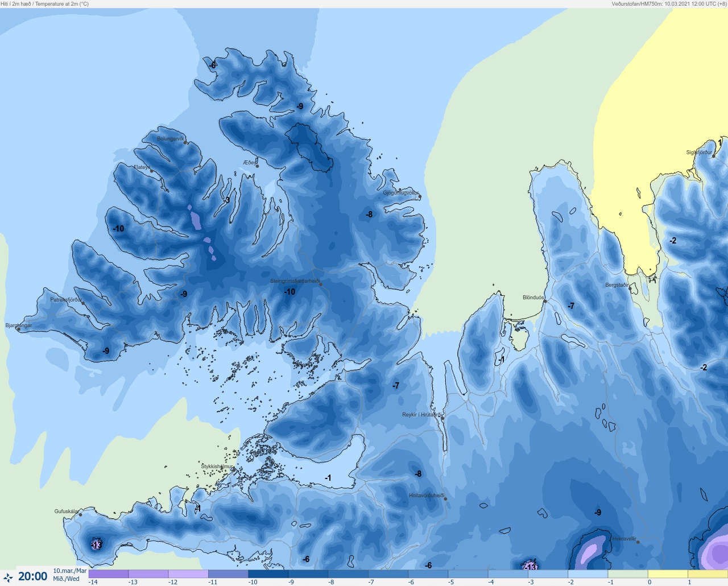The height and width of the screenshot is (586, 728).
Task: Click the Bergstaðir station label
Action: (617, 285)
